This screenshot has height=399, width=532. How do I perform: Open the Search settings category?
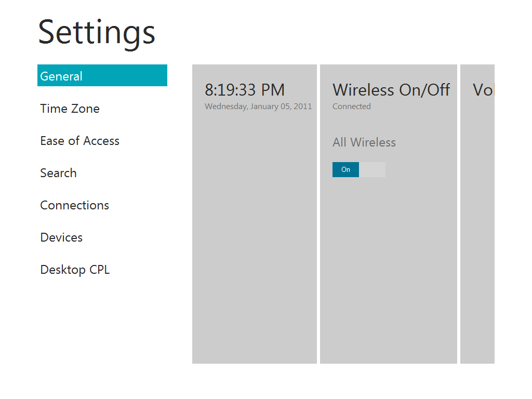point(58,173)
